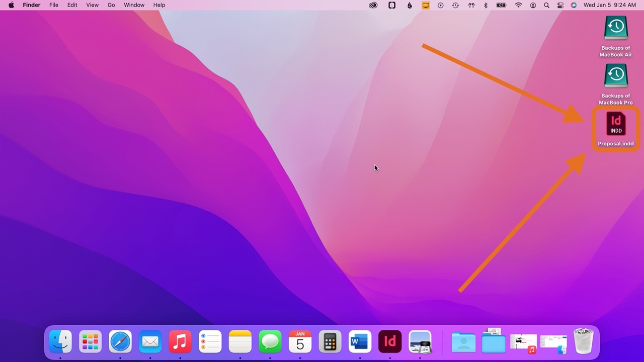Image resolution: width=644 pixels, height=362 pixels.
Task: Click the flame icon in the menu bar
Action: coord(409,5)
